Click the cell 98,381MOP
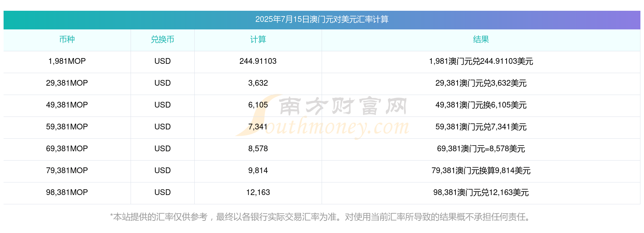The image size is (644, 233). [x=67, y=192]
